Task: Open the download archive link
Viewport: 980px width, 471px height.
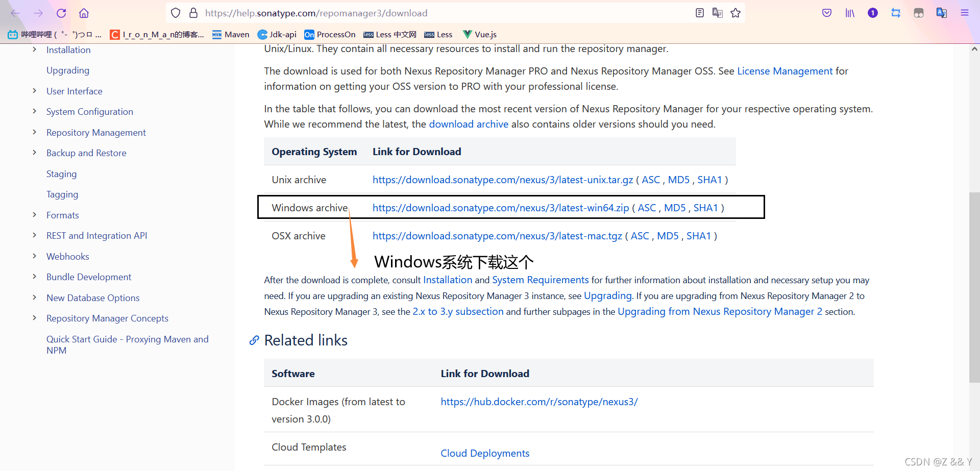Action: (469, 124)
